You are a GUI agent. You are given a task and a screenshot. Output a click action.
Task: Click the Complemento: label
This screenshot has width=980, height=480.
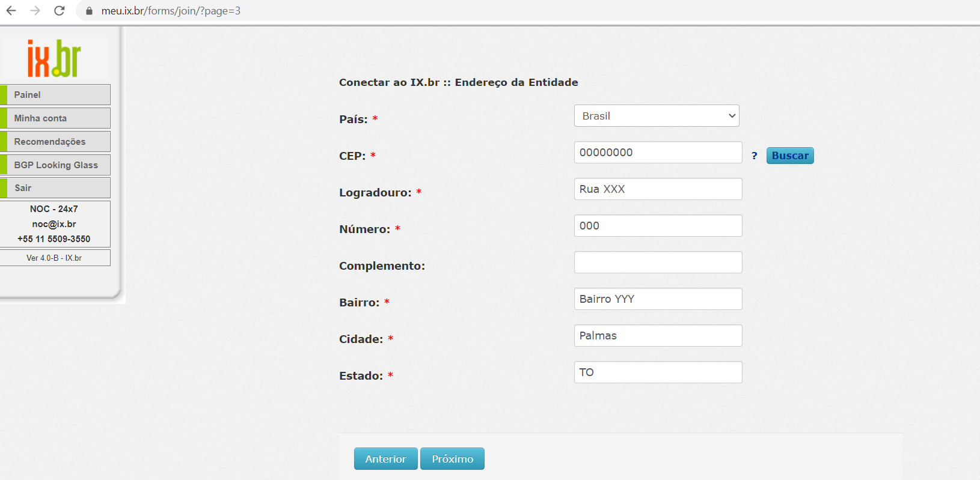click(x=382, y=266)
